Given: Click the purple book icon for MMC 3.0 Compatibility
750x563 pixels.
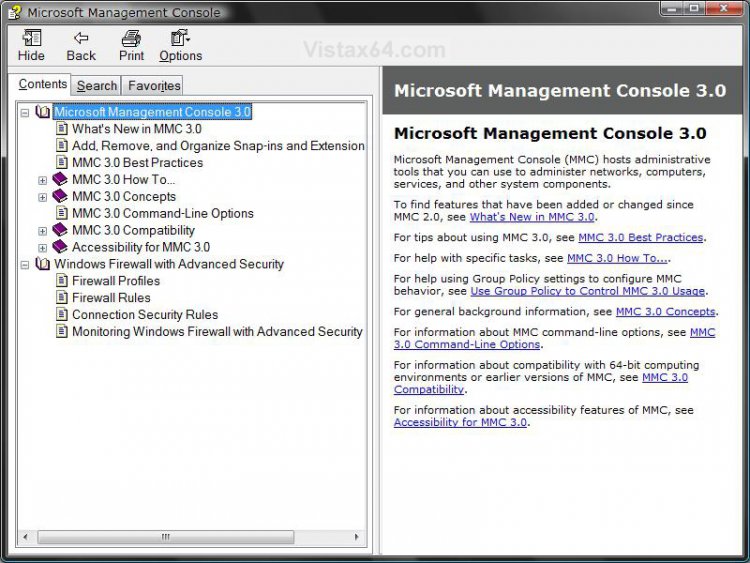Looking at the screenshot, I should pos(60,230).
